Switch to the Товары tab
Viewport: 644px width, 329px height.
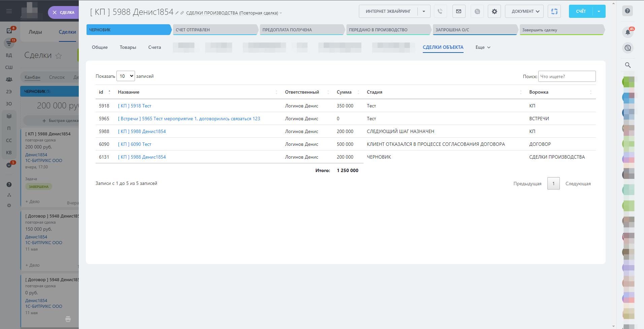click(128, 47)
